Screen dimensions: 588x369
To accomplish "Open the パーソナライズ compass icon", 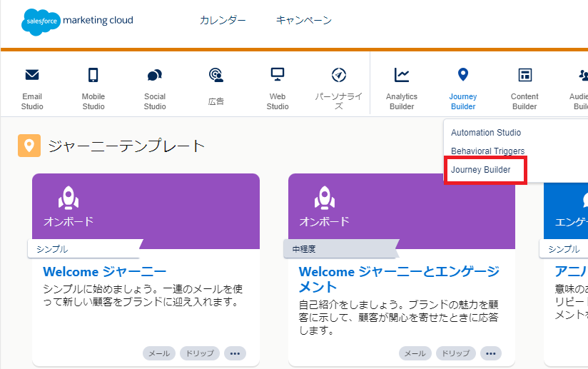I will (x=339, y=75).
